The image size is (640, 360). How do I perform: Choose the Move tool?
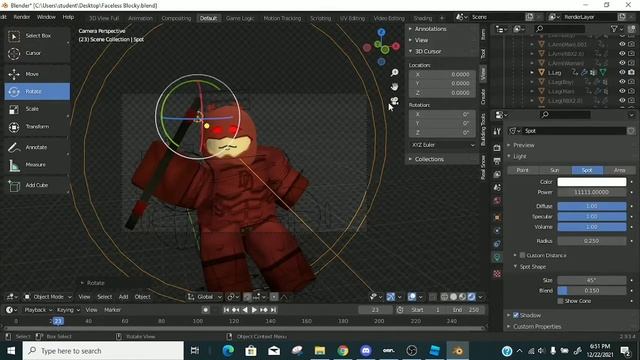coord(37,74)
